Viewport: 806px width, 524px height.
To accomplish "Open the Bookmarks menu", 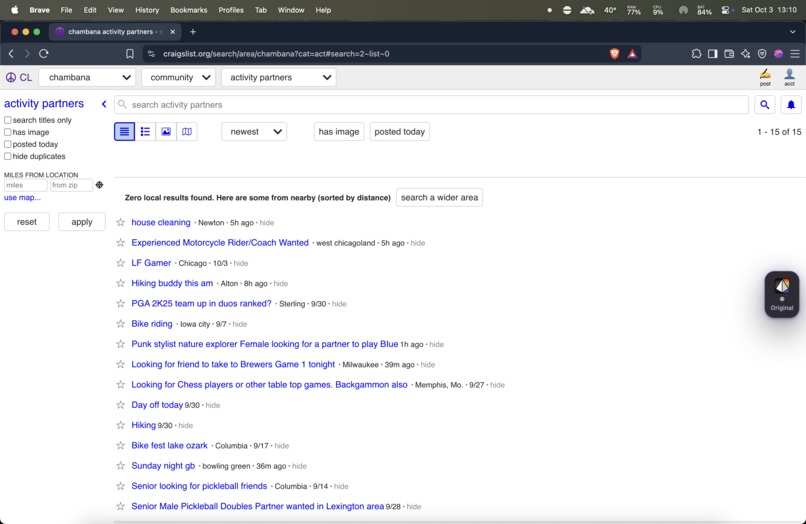I will [x=189, y=10].
